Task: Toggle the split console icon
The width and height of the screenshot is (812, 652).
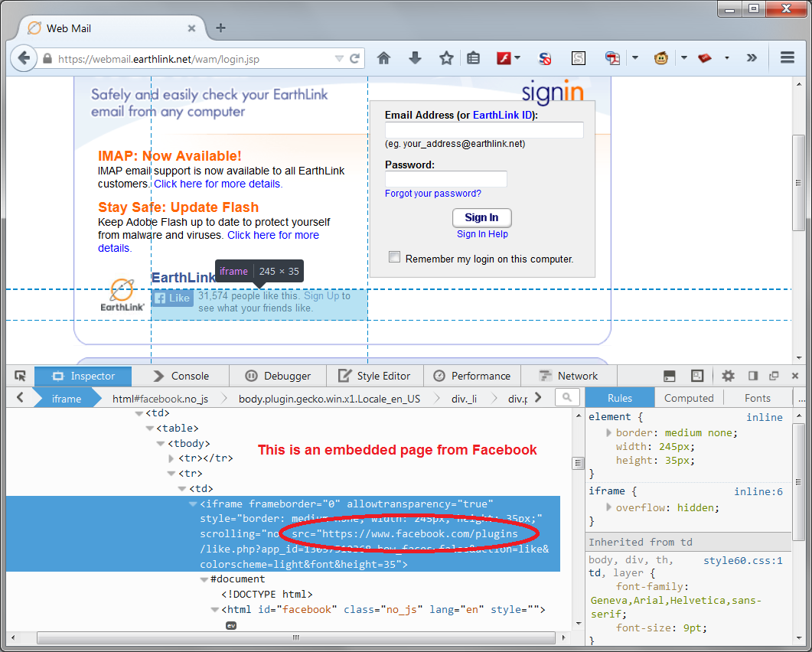Action: [x=670, y=376]
